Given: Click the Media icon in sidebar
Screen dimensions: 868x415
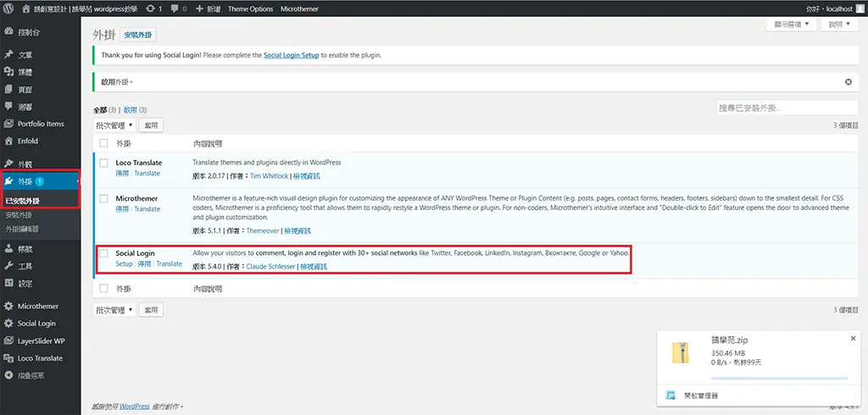Looking at the screenshot, I should [8, 72].
